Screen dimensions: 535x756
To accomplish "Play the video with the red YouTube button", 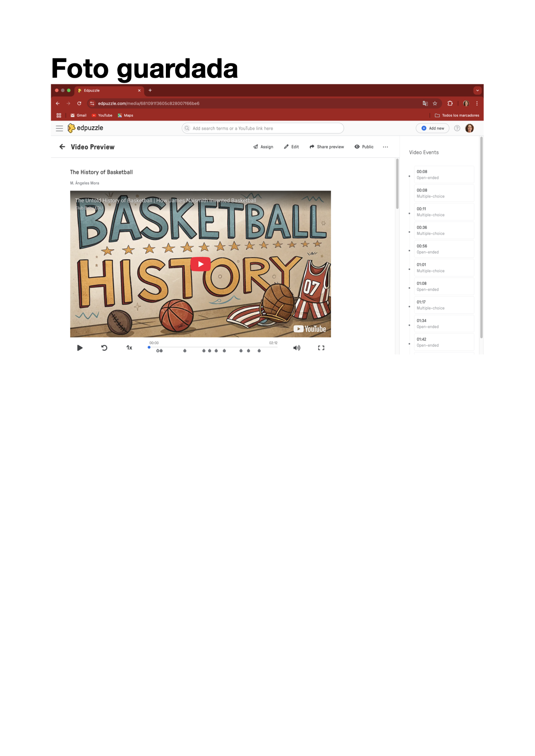I will pos(201,264).
